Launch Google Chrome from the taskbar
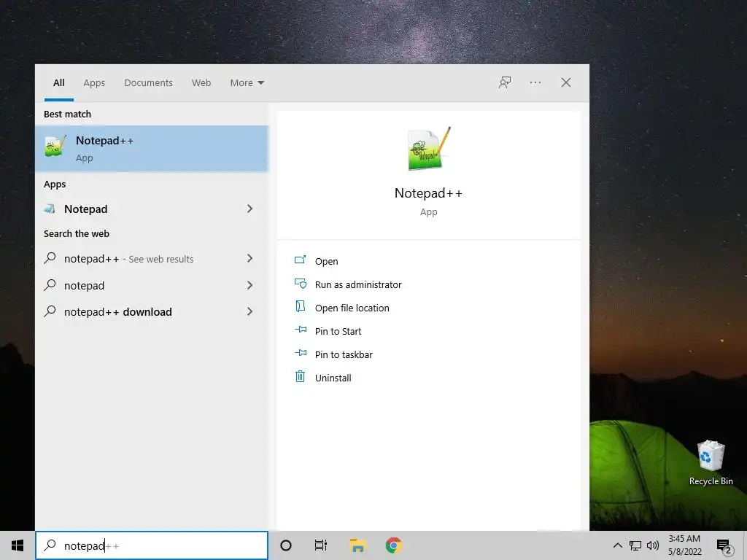Image resolution: width=747 pixels, height=560 pixels. [393, 545]
